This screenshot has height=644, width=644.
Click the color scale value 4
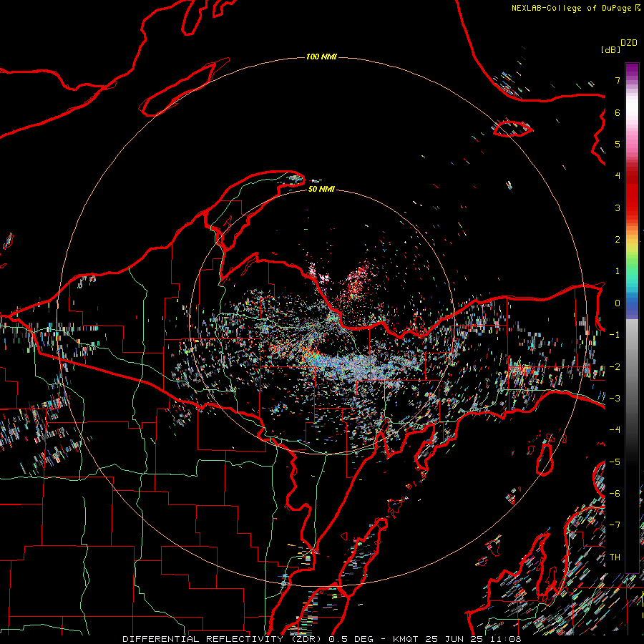(x=618, y=176)
